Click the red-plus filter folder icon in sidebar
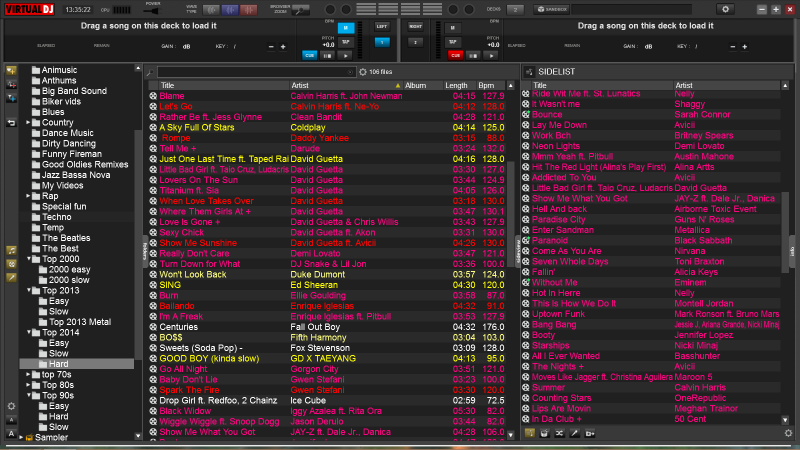 [x=11, y=85]
